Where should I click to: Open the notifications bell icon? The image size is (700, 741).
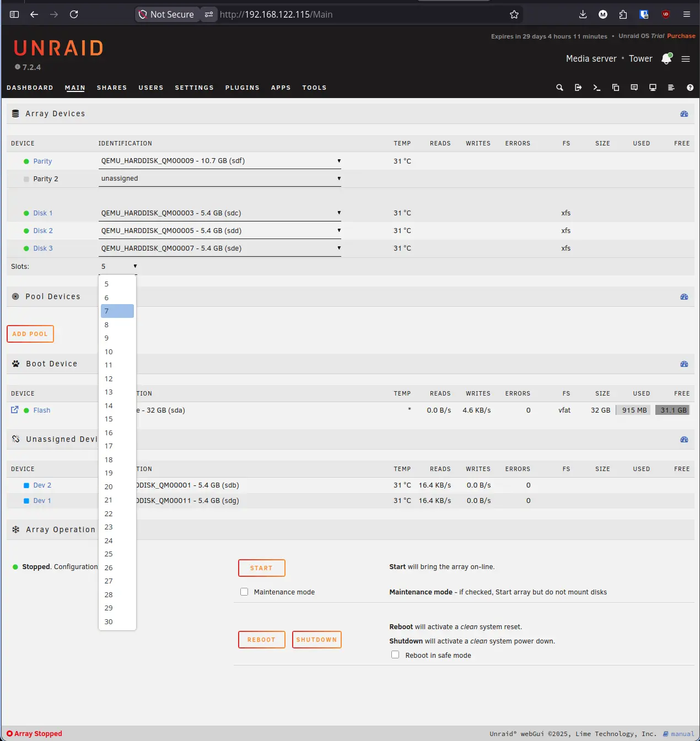[666, 58]
